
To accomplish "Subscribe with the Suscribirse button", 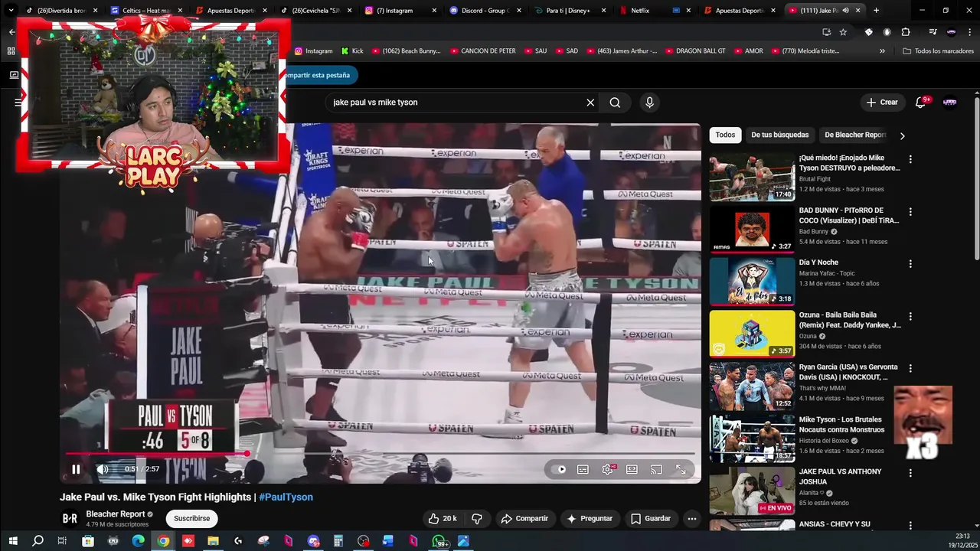I will pos(191,518).
